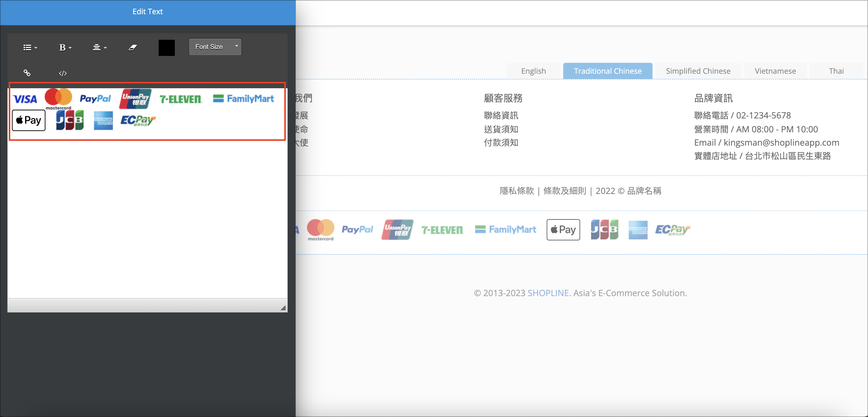Click the 付款須知 footer link
The image size is (868, 417).
coord(501,143)
